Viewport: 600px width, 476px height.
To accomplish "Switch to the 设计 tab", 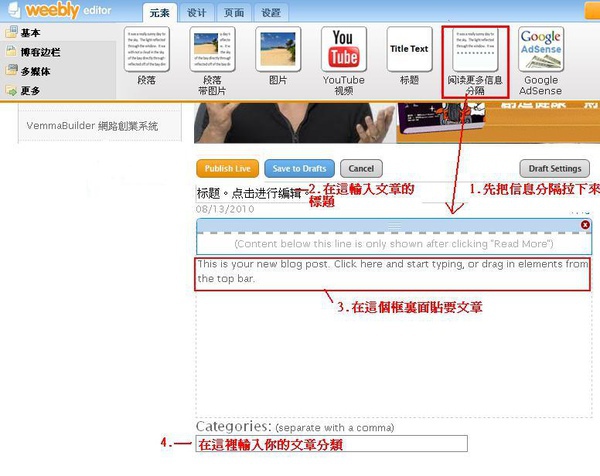I will point(197,13).
